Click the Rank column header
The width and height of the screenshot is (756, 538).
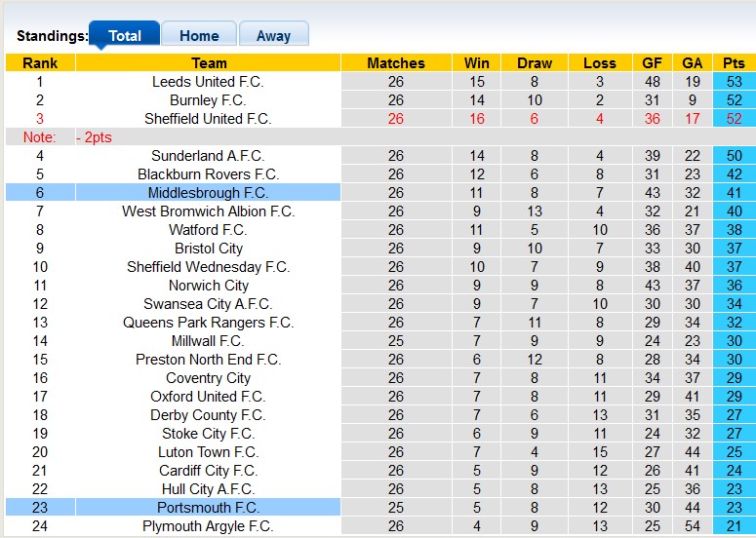tap(40, 63)
